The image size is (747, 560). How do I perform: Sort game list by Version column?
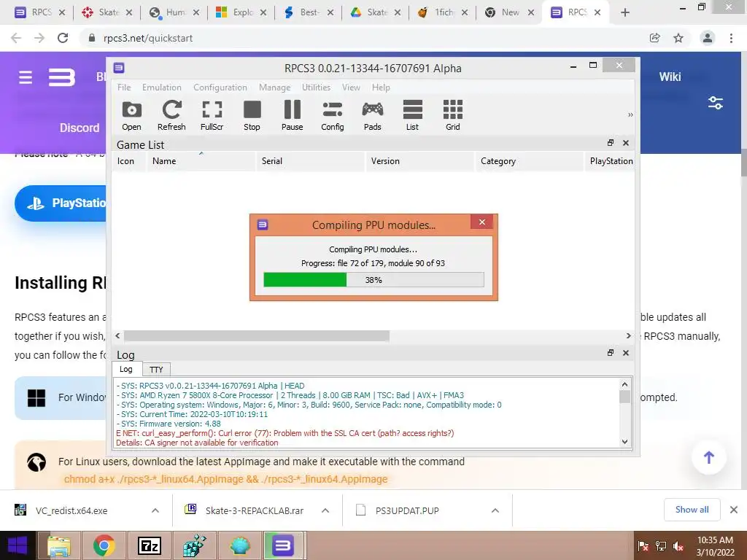click(420, 161)
